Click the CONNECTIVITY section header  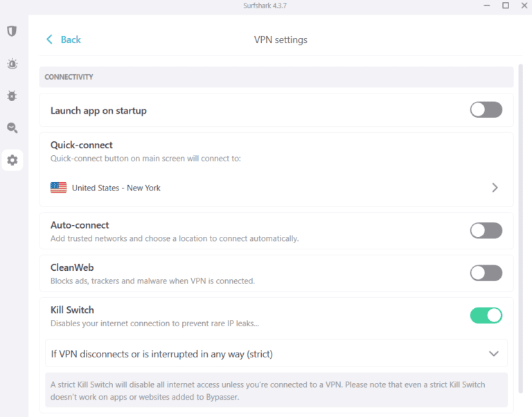(69, 77)
